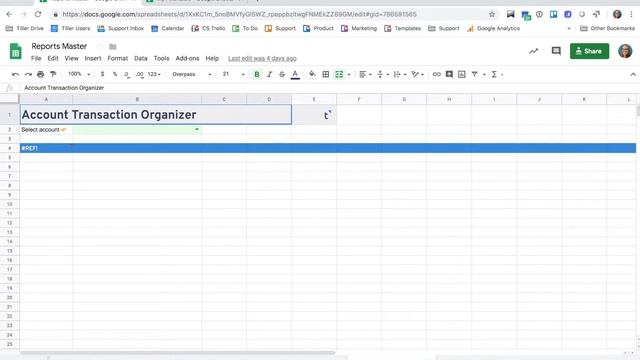Open the Tiller Drive bookmark
Viewport: 640px width, 360px height.
25,29
